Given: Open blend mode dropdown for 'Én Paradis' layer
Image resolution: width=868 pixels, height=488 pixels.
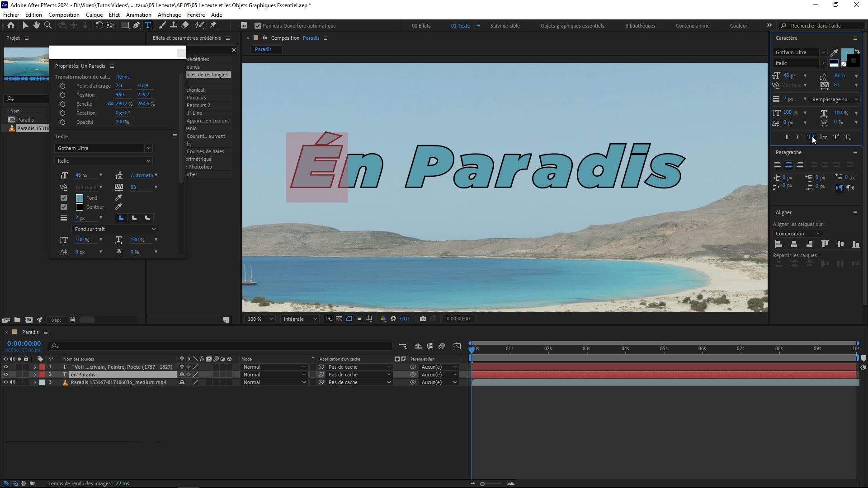Looking at the screenshot, I should [x=274, y=375].
